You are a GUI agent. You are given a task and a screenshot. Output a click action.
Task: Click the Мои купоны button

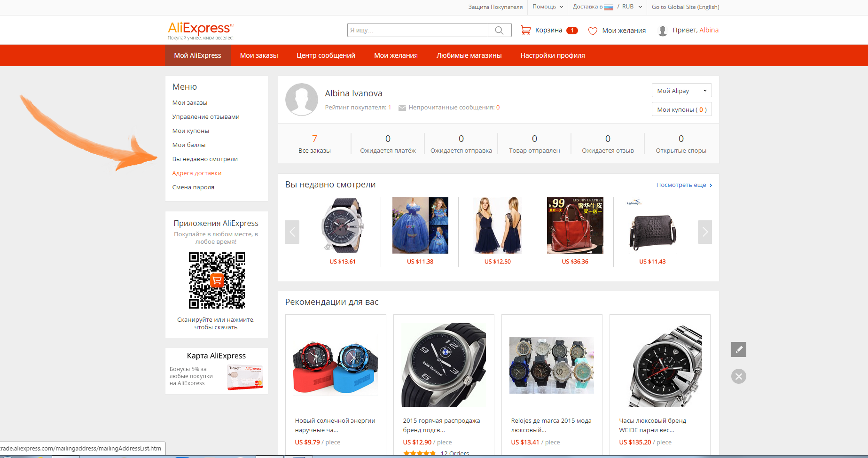tap(681, 109)
